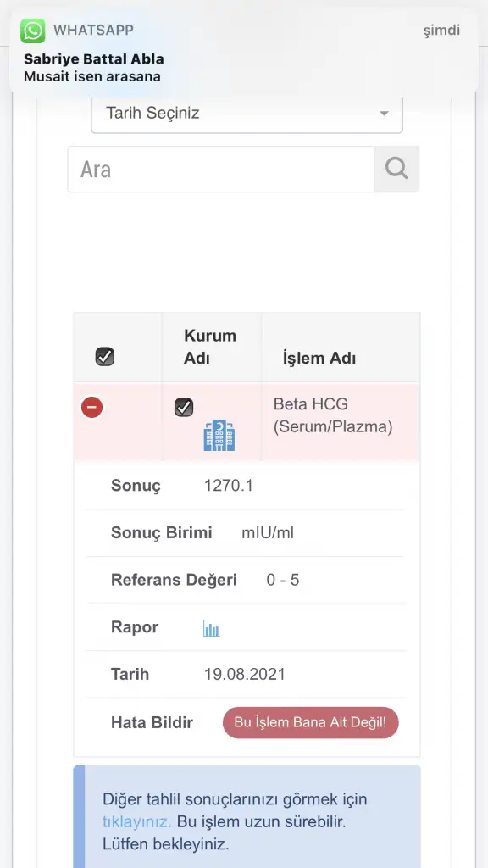Click the Tarih value 19.08.2021
Screen dimensions: 488x868
pyautogui.click(x=245, y=674)
